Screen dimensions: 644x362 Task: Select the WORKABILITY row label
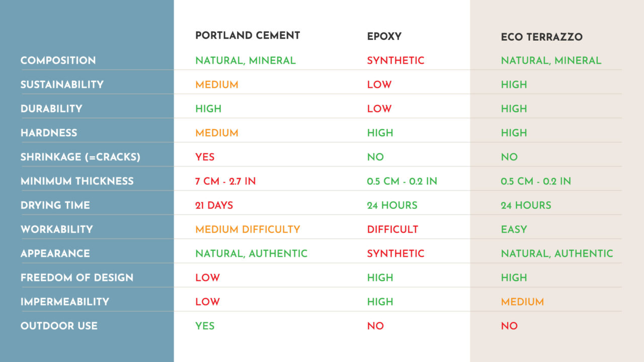click(x=57, y=229)
